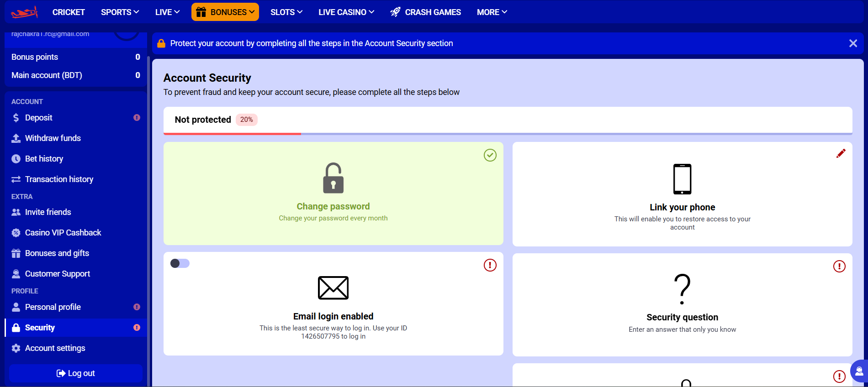The width and height of the screenshot is (868, 387).
Task: Click the alert badge on Security
Action: click(137, 328)
